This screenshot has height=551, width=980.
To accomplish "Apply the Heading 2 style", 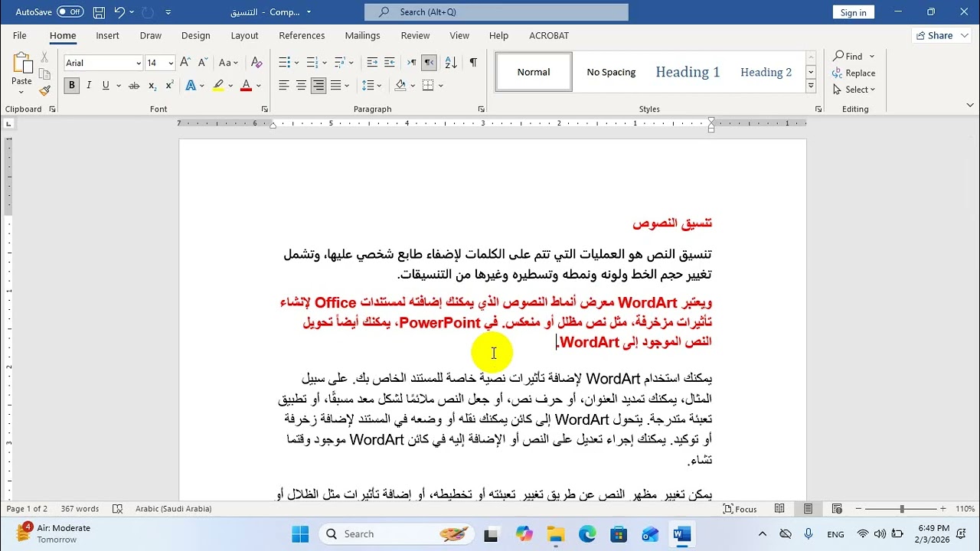I will pyautogui.click(x=766, y=72).
